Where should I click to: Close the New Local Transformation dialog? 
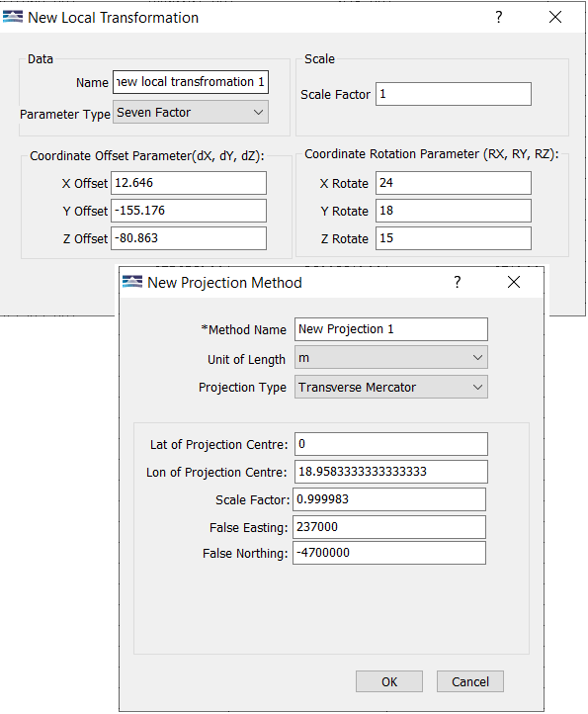click(x=555, y=17)
